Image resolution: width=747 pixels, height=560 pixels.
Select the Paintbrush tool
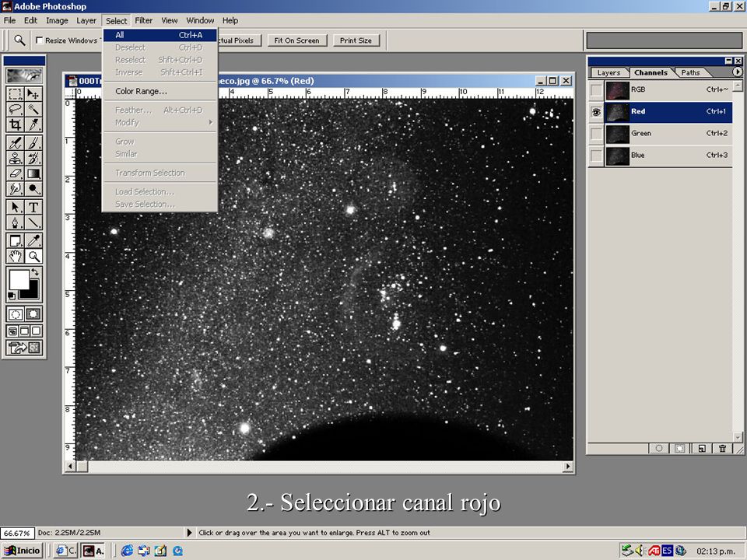[33, 142]
